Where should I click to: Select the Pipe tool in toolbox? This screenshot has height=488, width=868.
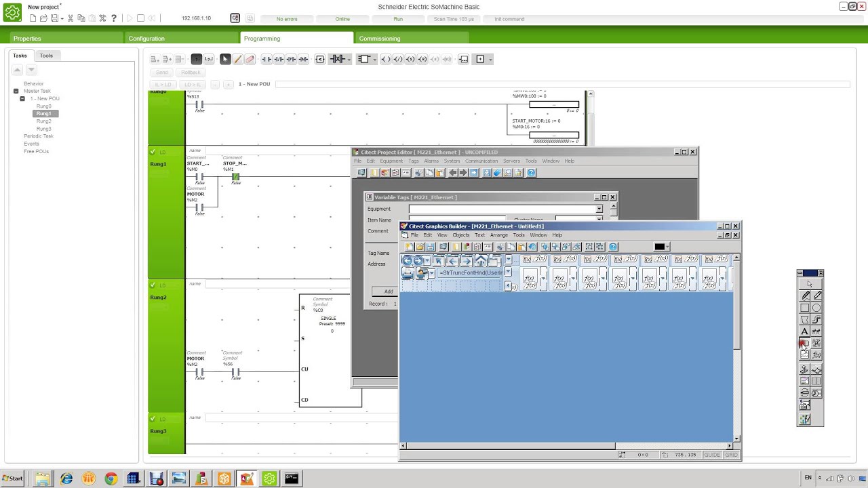(816, 319)
